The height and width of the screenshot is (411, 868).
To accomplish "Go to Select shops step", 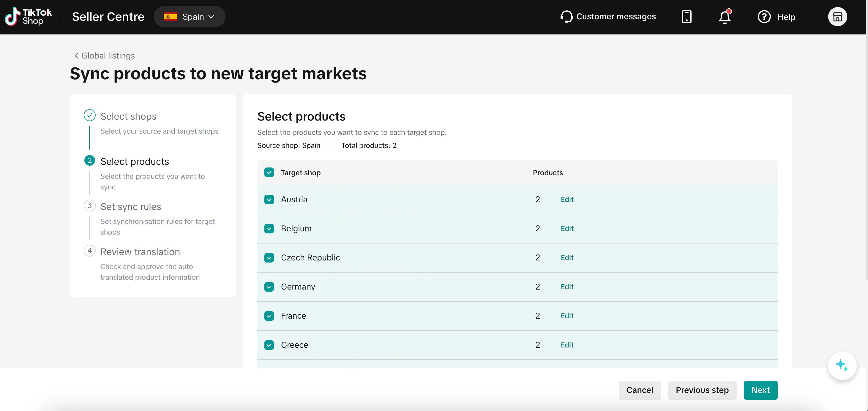I will (x=128, y=116).
